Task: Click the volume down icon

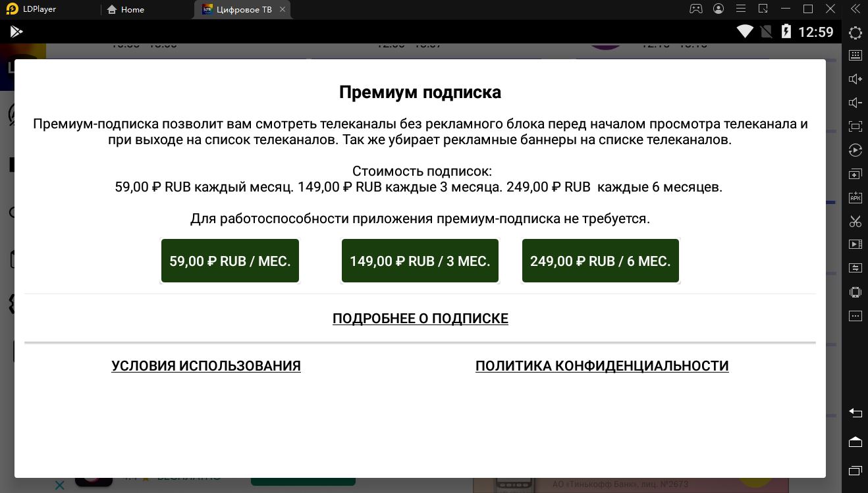Action: pos(855,103)
